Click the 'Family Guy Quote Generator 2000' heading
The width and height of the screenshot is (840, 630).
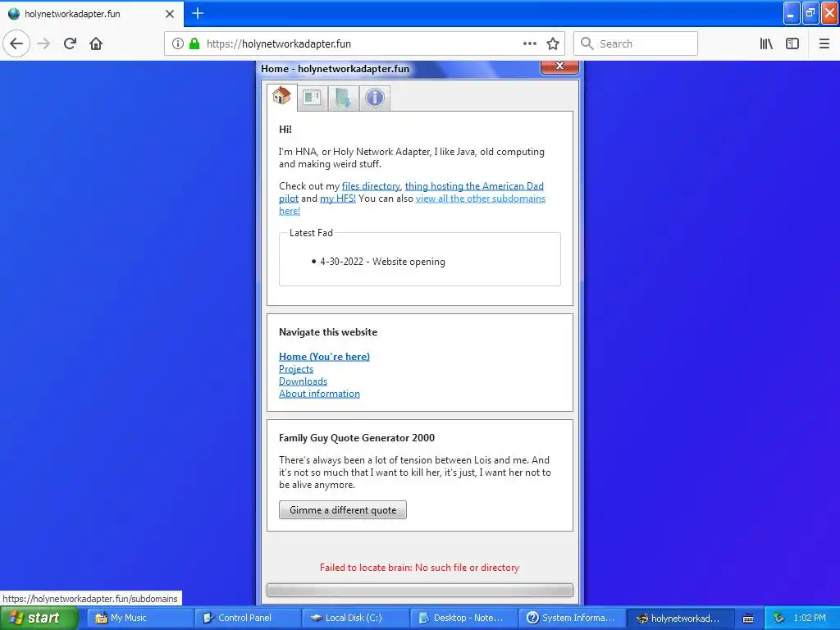[x=357, y=438]
